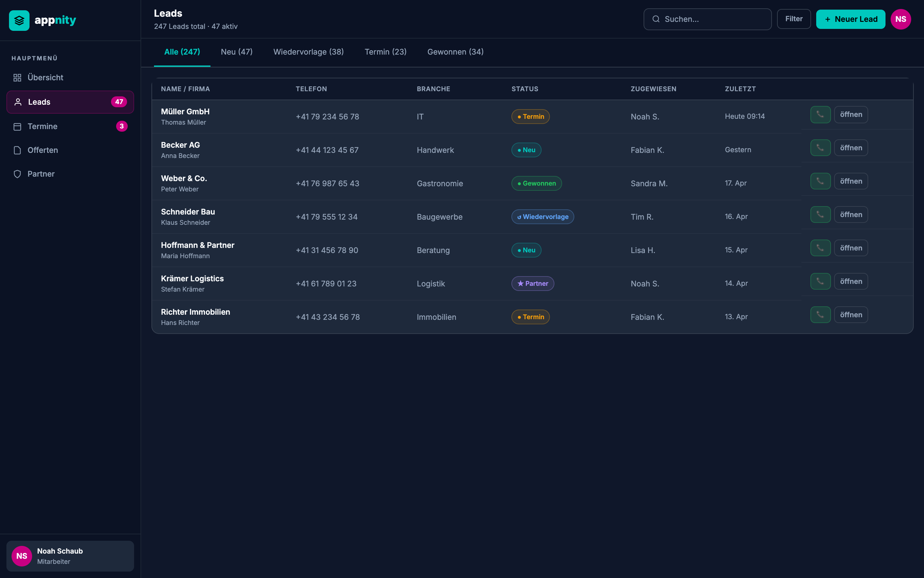This screenshot has width=924, height=578.
Task: Click the NS avatar in the sidebar footer
Action: click(21, 556)
